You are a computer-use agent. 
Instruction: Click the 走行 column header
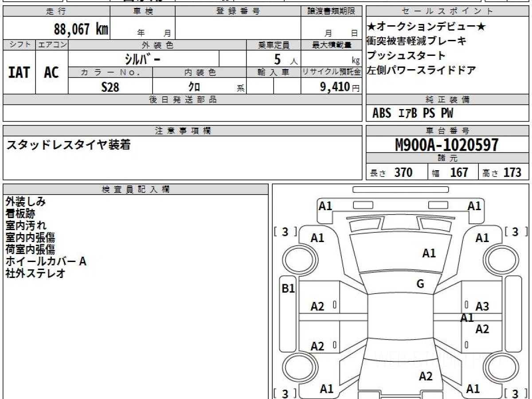click(x=56, y=12)
